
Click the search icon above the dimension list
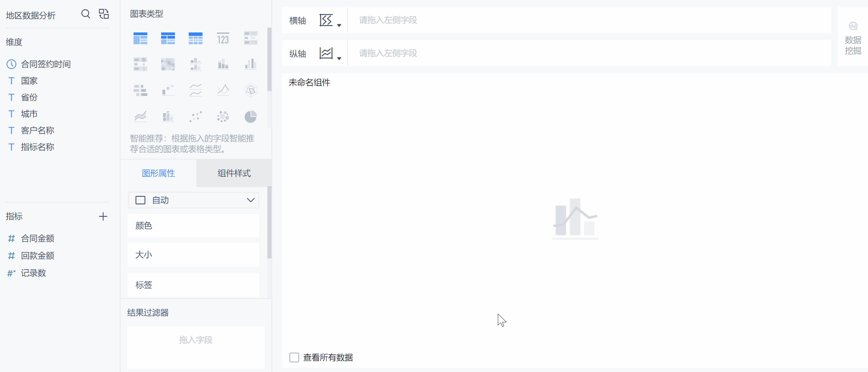pyautogui.click(x=85, y=14)
